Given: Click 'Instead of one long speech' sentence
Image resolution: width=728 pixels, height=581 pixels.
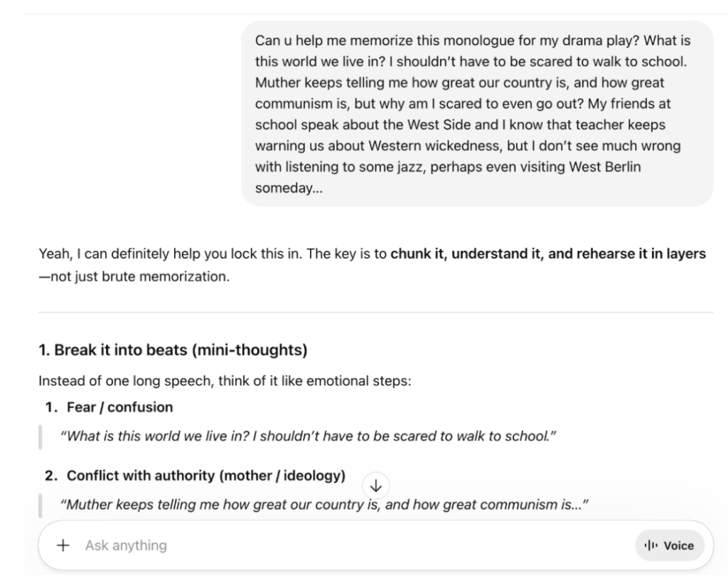Looking at the screenshot, I should pos(225,381).
